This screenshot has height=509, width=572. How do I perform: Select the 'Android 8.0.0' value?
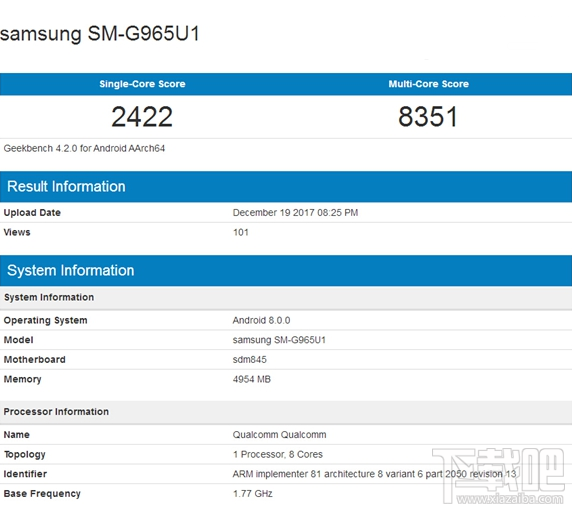262,320
